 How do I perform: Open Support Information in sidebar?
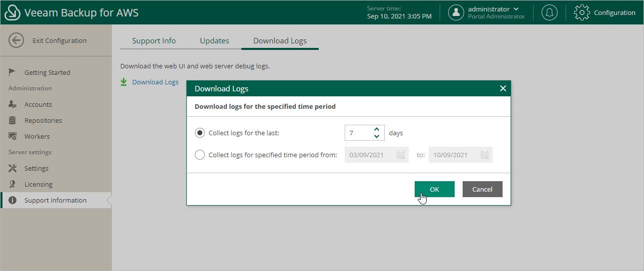pos(56,200)
